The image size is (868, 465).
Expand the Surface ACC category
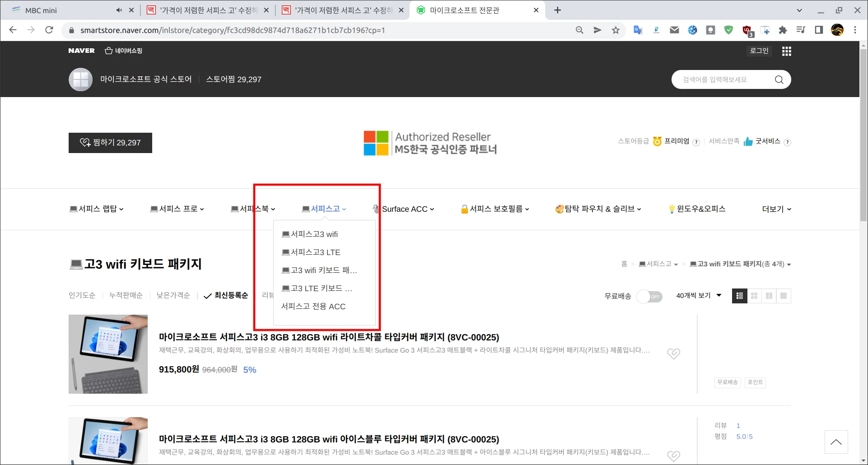point(404,209)
